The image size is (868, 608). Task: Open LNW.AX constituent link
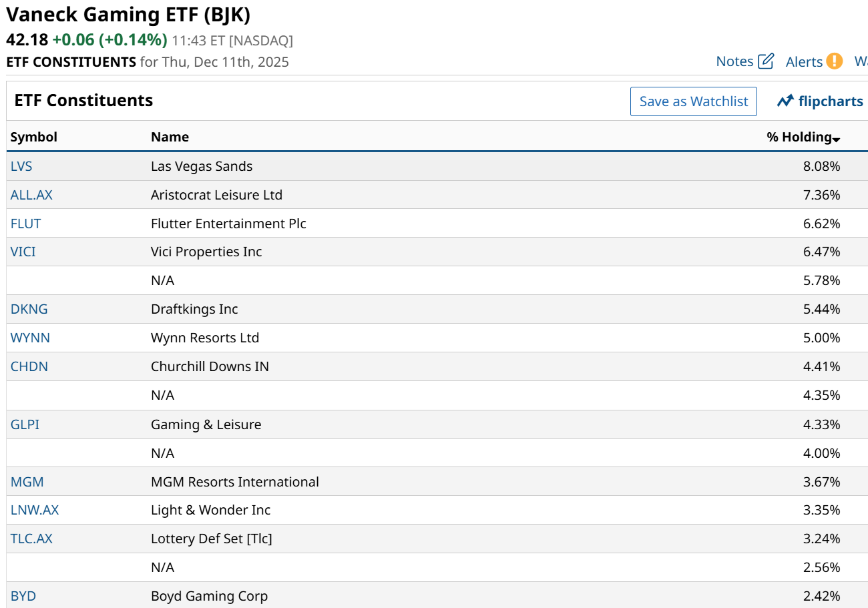click(x=35, y=510)
